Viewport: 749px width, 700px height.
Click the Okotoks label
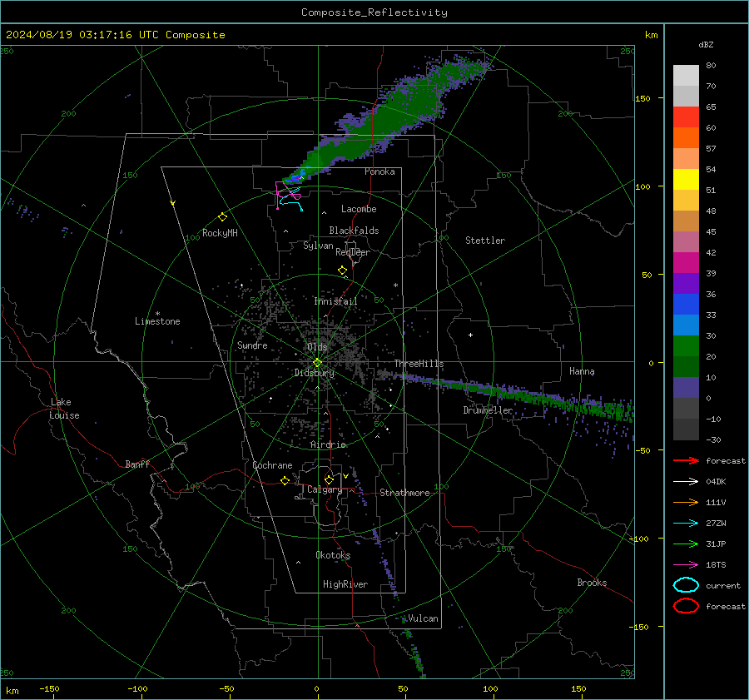(333, 555)
